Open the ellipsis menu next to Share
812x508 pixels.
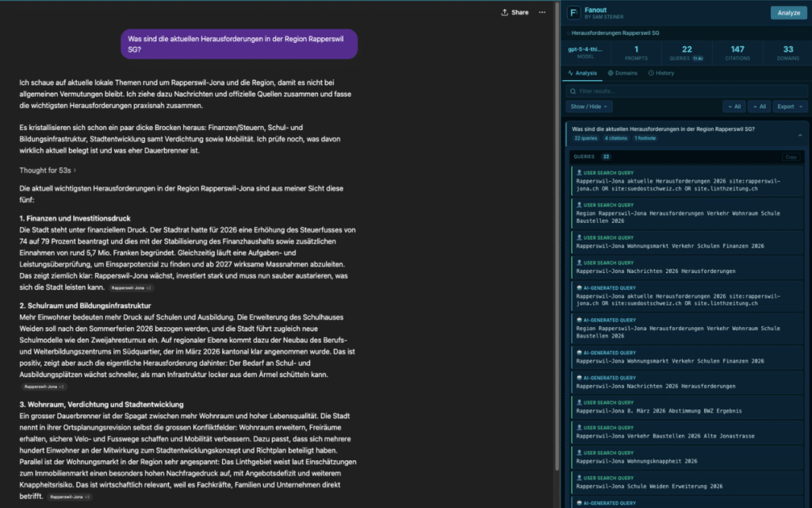point(542,13)
